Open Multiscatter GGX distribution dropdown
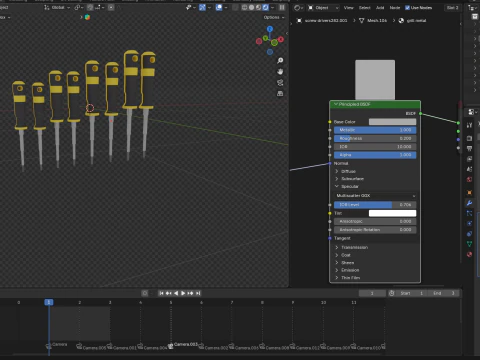 (375, 196)
